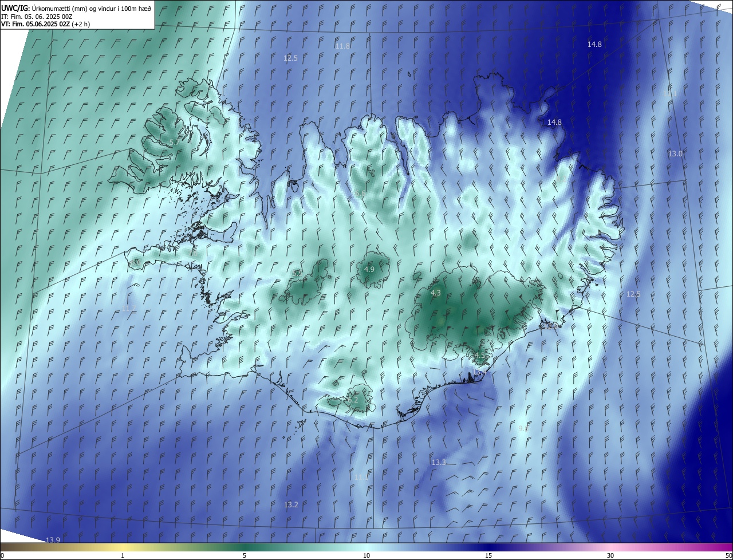Click the 13.0 value label east of Iceland
The width and height of the screenshot is (733, 560).
[675, 153]
